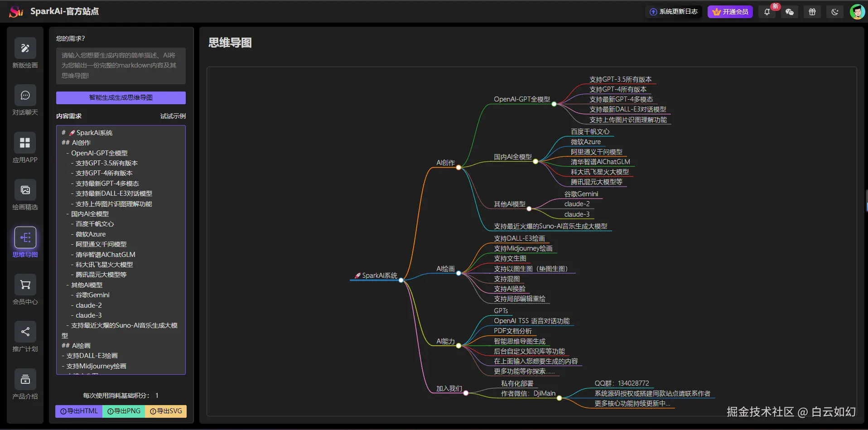Click 智能生成生成思维导图 button
Image resolution: width=868 pixels, height=430 pixels.
point(121,97)
